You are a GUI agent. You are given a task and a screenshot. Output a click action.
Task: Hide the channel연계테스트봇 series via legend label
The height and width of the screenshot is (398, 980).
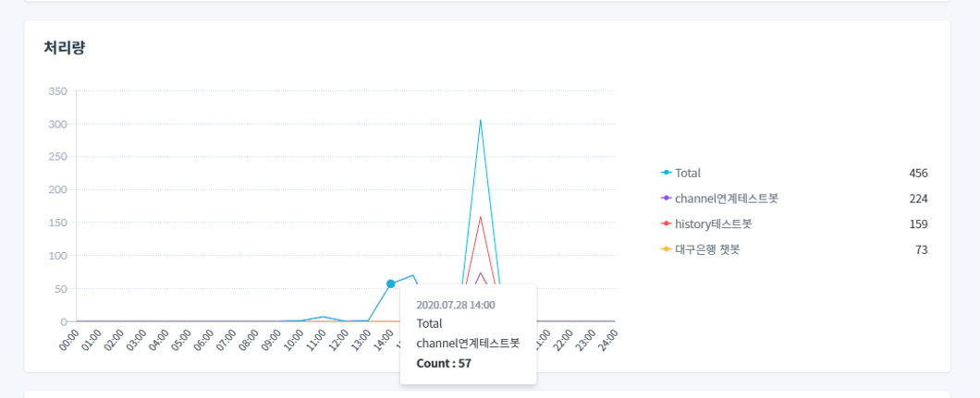click(x=727, y=199)
